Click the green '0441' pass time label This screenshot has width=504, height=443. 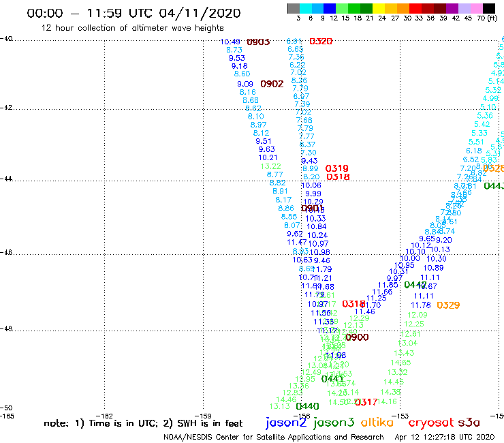[332, 379]
